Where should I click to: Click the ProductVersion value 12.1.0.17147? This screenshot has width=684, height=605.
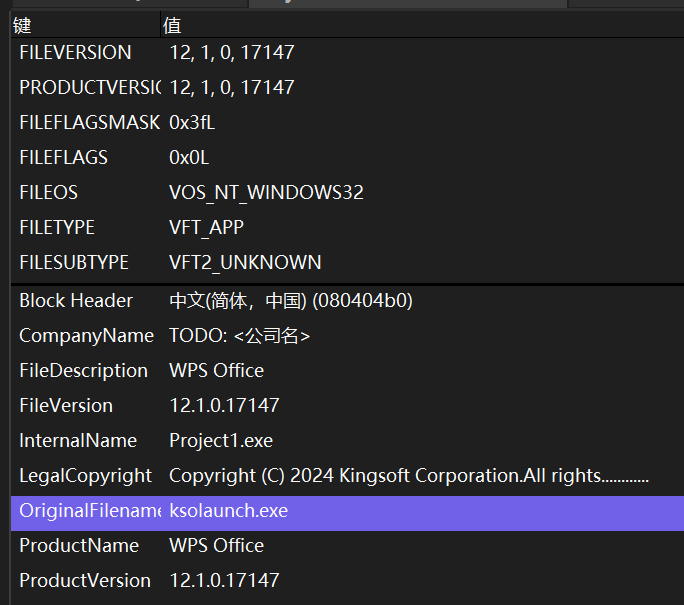tap(224, 580)
